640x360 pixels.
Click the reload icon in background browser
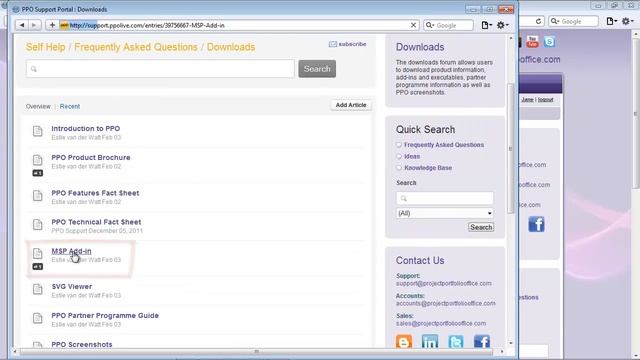tap(538, 21)
